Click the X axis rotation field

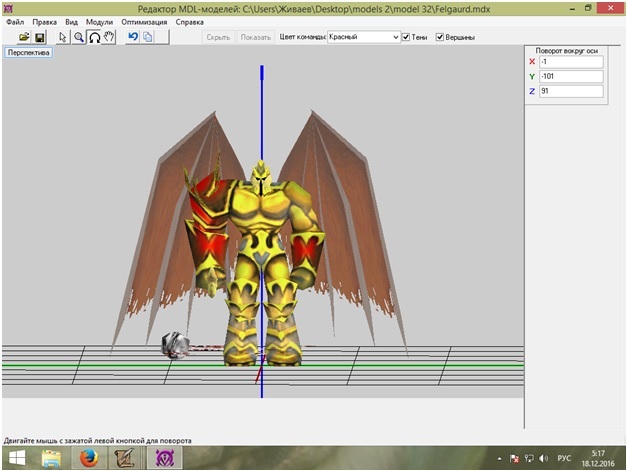click(570, 61)
